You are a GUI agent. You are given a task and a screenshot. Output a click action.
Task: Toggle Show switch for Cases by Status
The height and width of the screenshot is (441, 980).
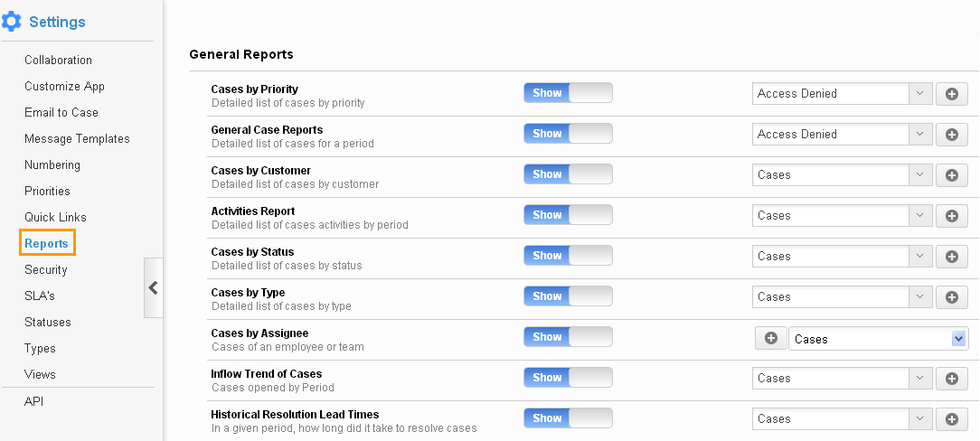coord(568,255)
